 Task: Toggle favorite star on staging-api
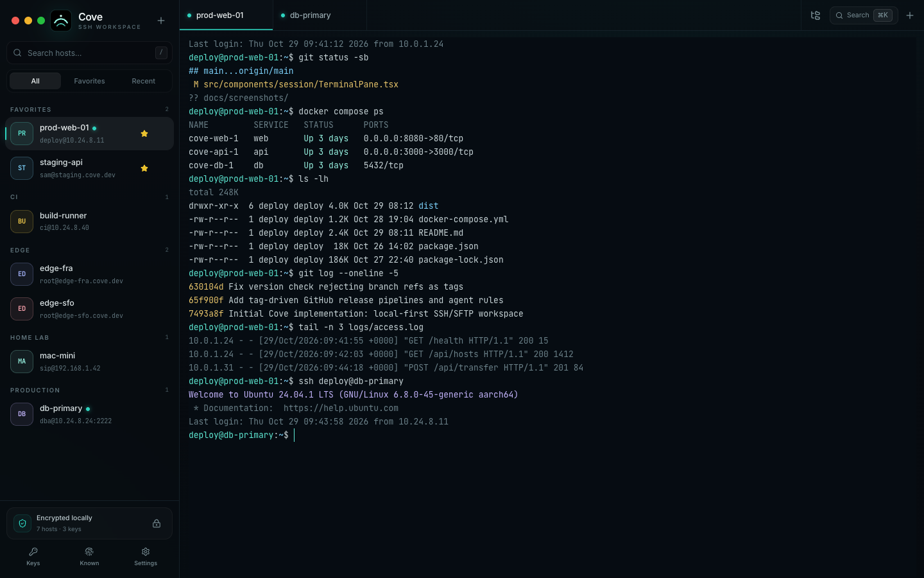coord(144,168)
